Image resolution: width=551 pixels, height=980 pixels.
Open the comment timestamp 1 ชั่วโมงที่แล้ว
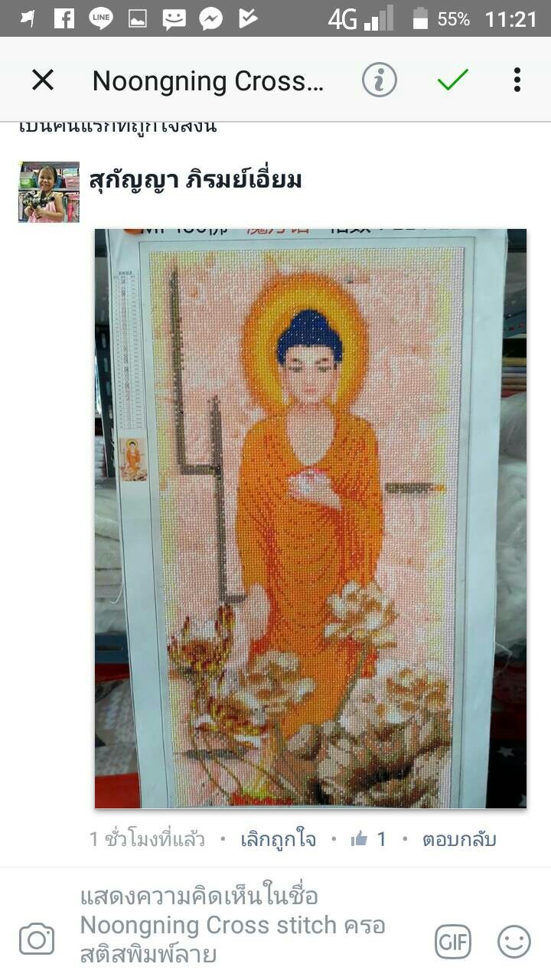(147, 839)
